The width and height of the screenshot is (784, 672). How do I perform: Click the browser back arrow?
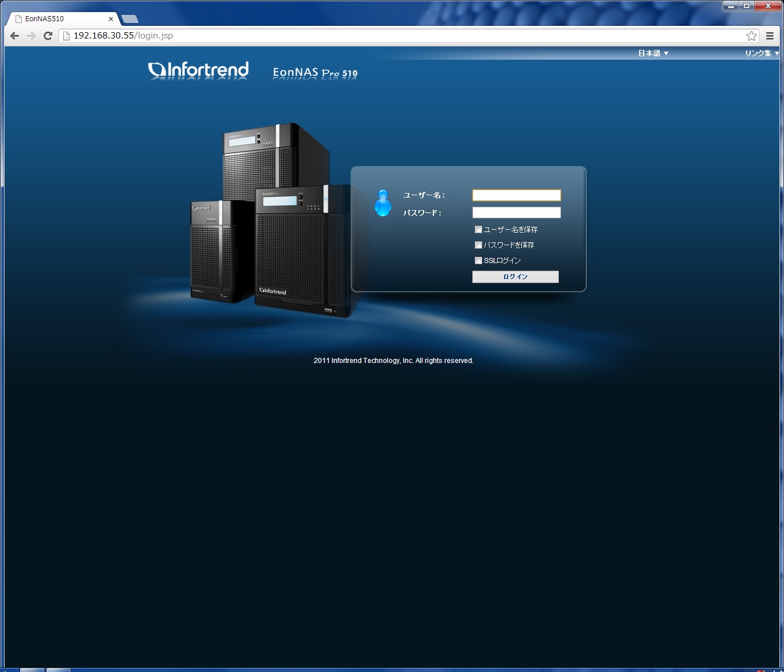coord(15,36)
